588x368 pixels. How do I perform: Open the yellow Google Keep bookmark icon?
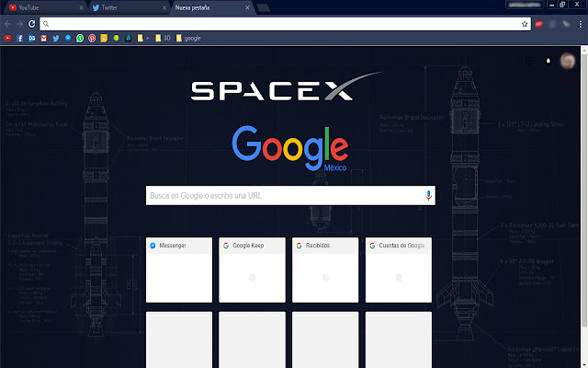tap(104, 38)
